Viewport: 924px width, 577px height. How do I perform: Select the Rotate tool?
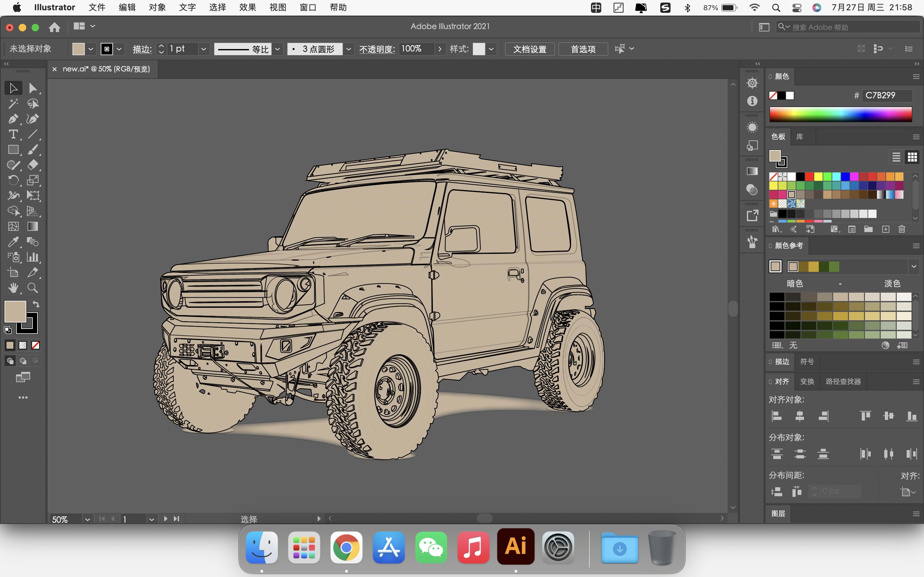(x=13, y=180)
